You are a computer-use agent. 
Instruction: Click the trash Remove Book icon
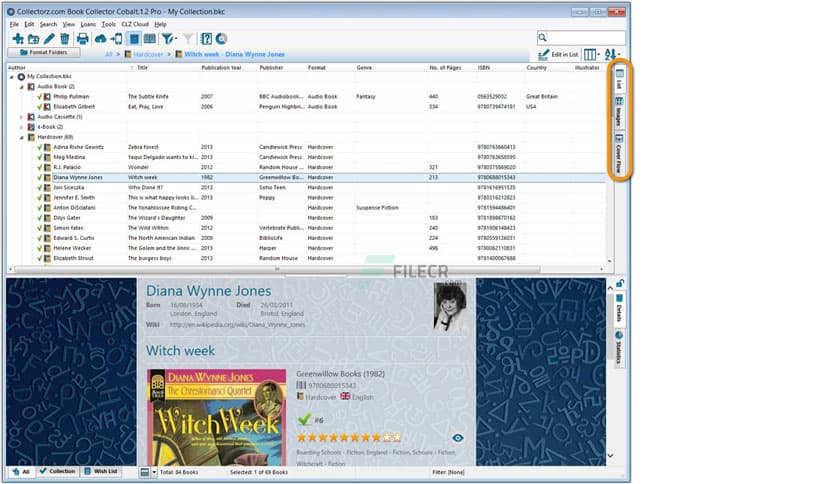tap(65, 38)
